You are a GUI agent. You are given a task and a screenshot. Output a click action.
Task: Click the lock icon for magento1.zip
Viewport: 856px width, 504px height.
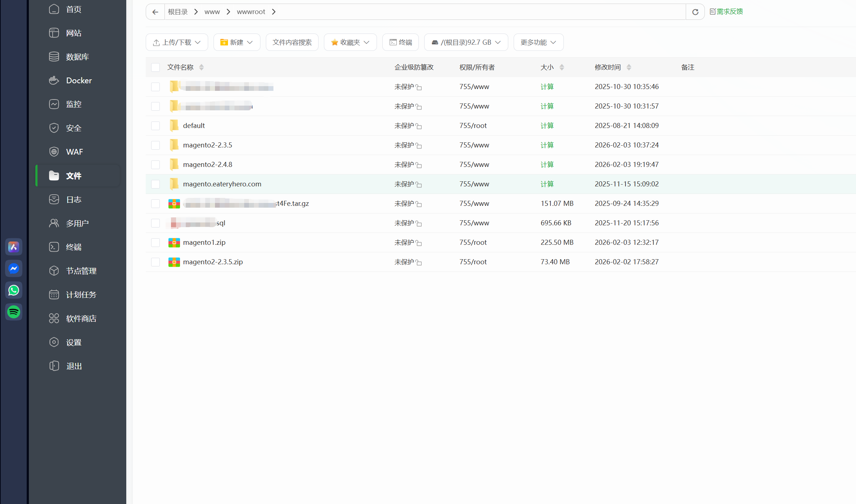419,243
